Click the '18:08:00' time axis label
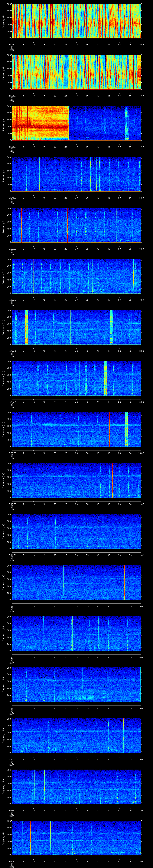 12,402
